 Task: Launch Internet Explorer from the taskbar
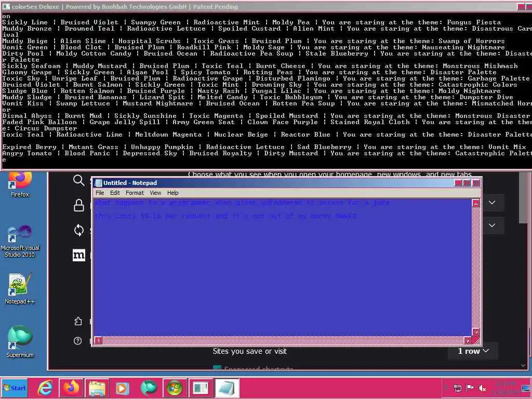pos(45,388)
